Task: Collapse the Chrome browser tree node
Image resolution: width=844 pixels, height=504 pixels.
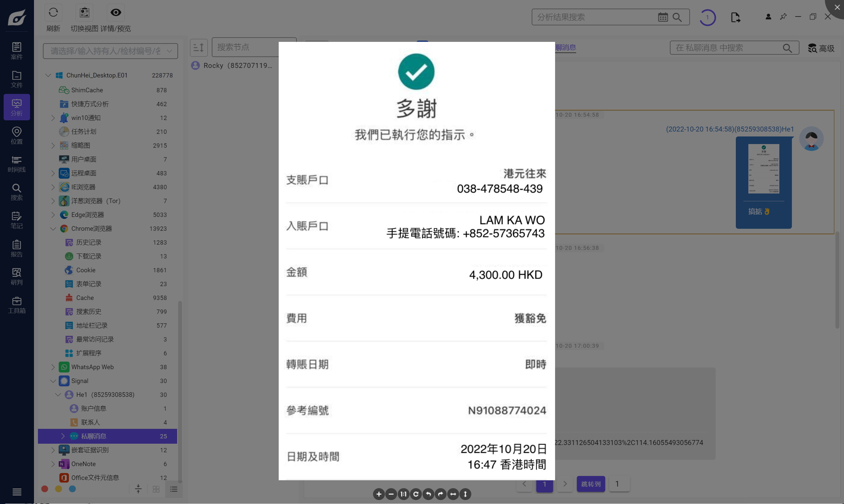Action: [53, 228]
